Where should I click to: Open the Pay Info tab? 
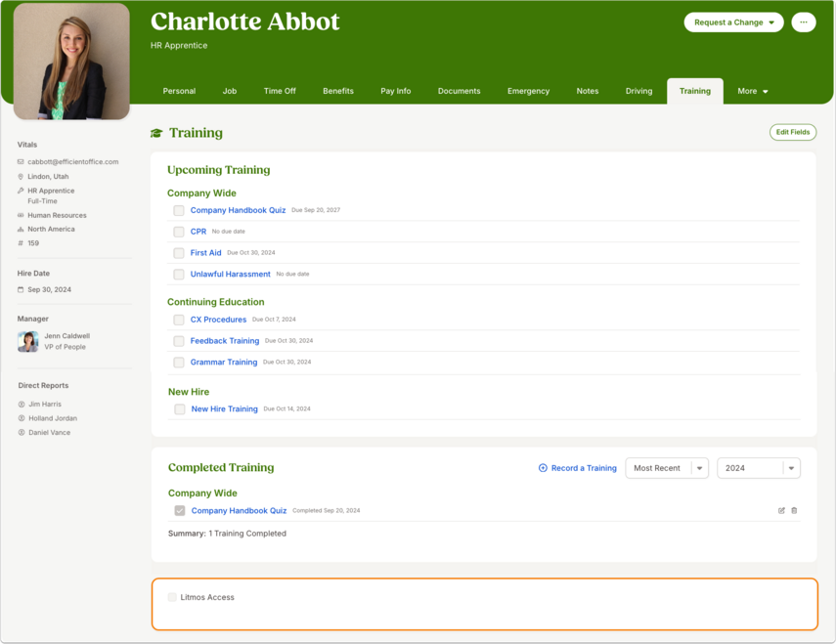coord(396,91)
